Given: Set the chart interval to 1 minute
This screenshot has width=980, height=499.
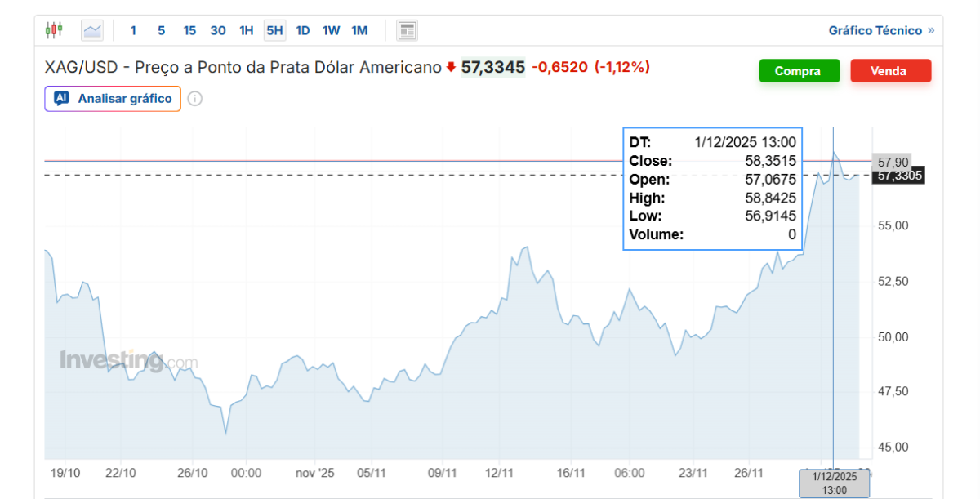Looking at the screenshot, I should coord(134,31).
